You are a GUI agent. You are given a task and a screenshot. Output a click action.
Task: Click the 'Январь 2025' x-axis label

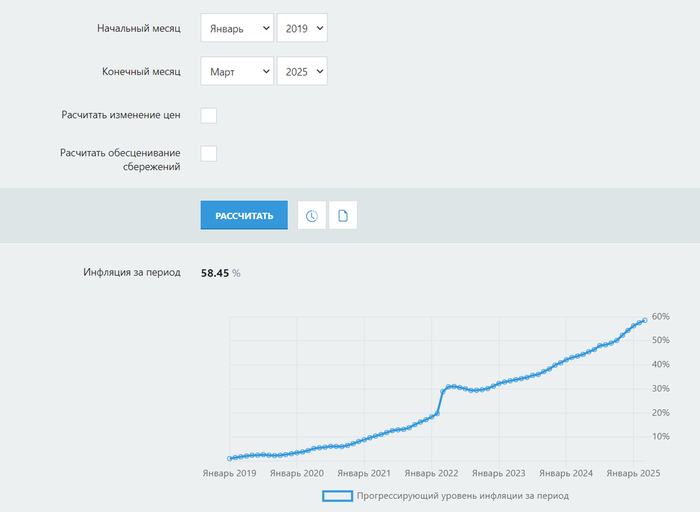coord(633,473)
